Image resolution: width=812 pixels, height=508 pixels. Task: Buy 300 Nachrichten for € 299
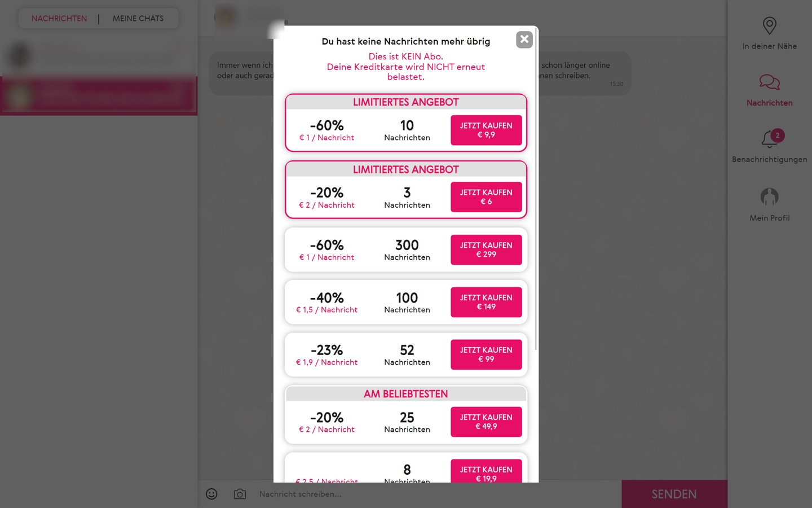pyautogui.click(x=486, y=250)
